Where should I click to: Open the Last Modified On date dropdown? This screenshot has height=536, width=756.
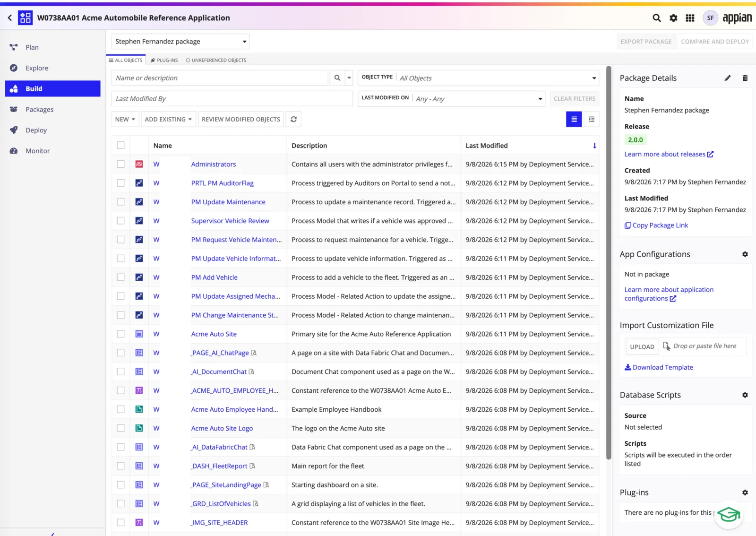(x=452, y=98)
